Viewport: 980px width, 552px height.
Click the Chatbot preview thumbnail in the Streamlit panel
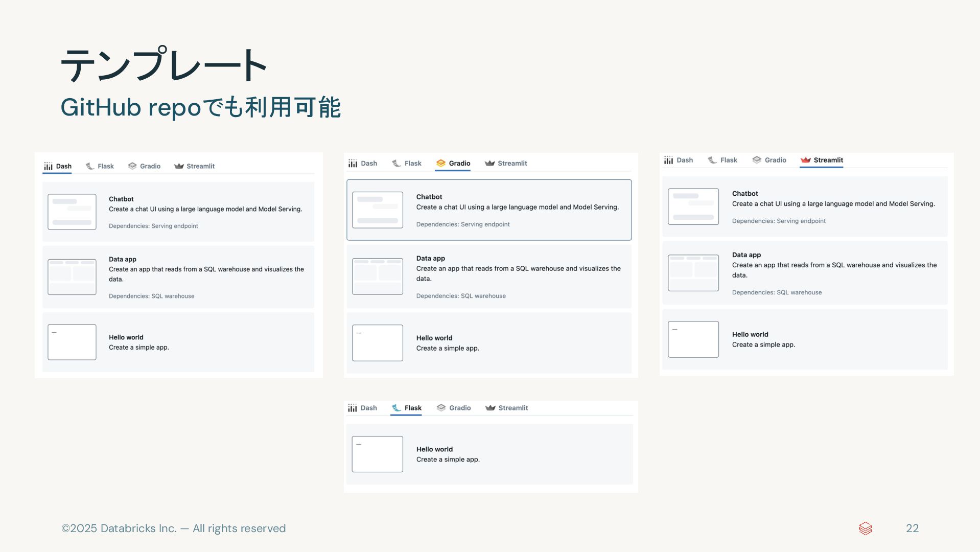693,206
